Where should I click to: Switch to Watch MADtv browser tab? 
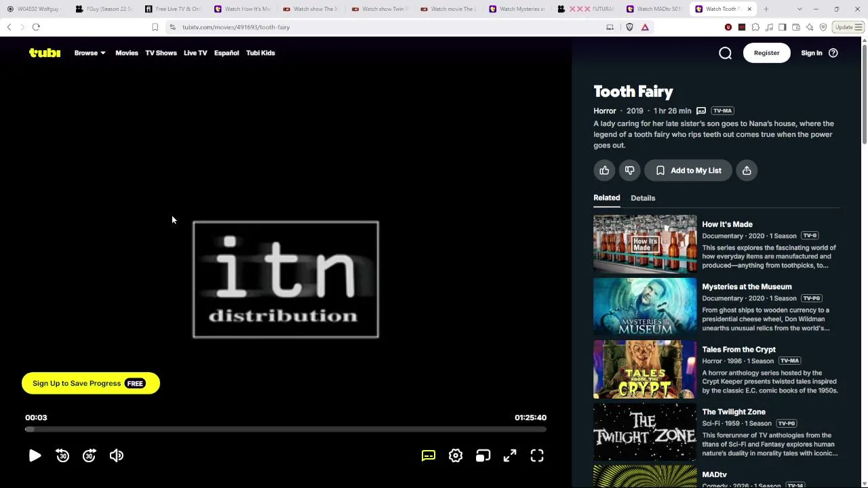point(654,9)
